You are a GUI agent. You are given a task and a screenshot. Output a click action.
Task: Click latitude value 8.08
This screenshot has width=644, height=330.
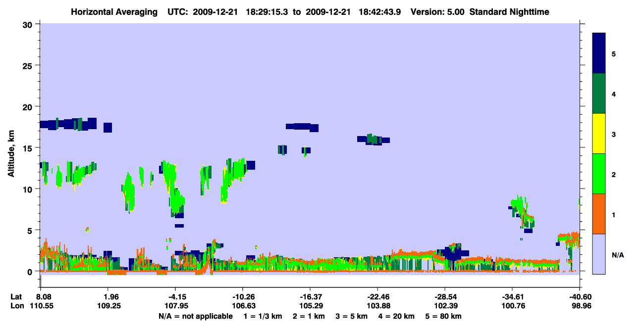pyautogui.click(x=44, y=297)
